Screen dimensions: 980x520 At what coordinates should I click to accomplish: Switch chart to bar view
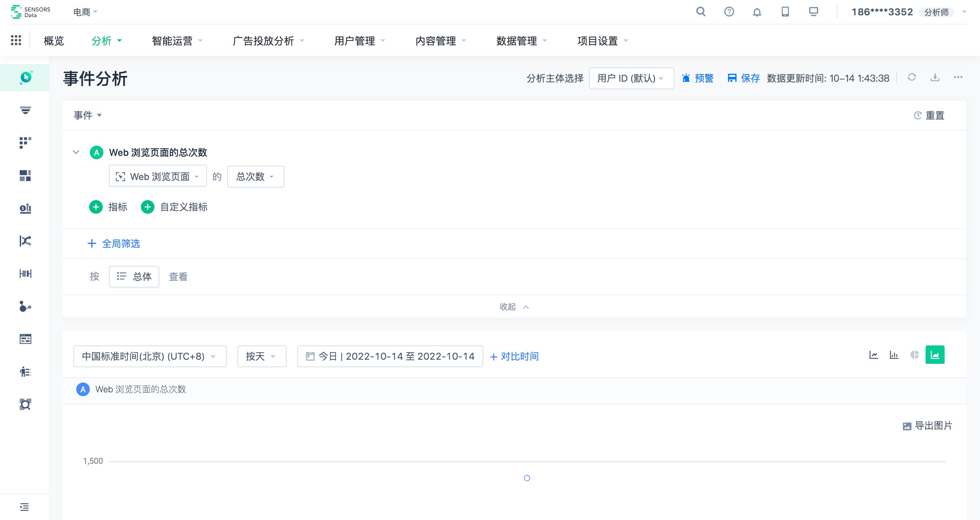click(x=894, y=355)
